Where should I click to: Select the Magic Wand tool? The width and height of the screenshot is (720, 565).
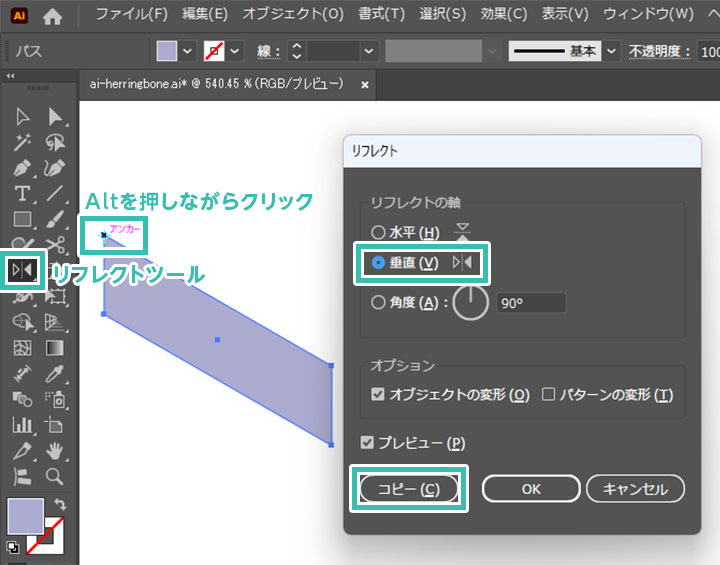23,143
